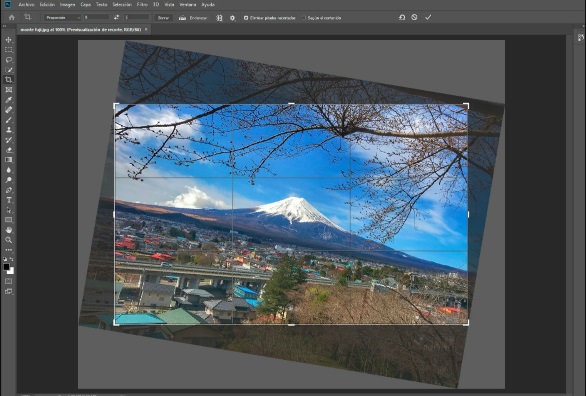Open the Filtro menu
Viewport: 586px width, 396px height.
tap(142, 4)
